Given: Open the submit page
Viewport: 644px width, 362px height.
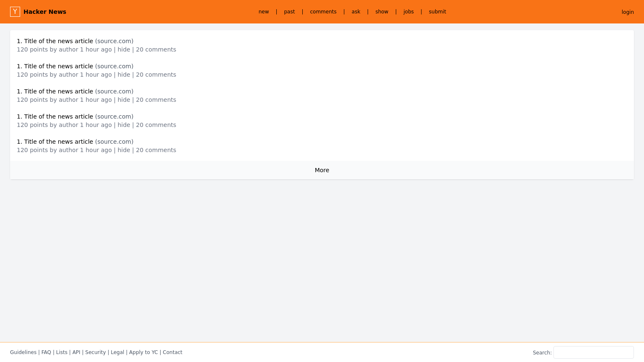Looking at the screenshot, I should [x=437, y=12].
